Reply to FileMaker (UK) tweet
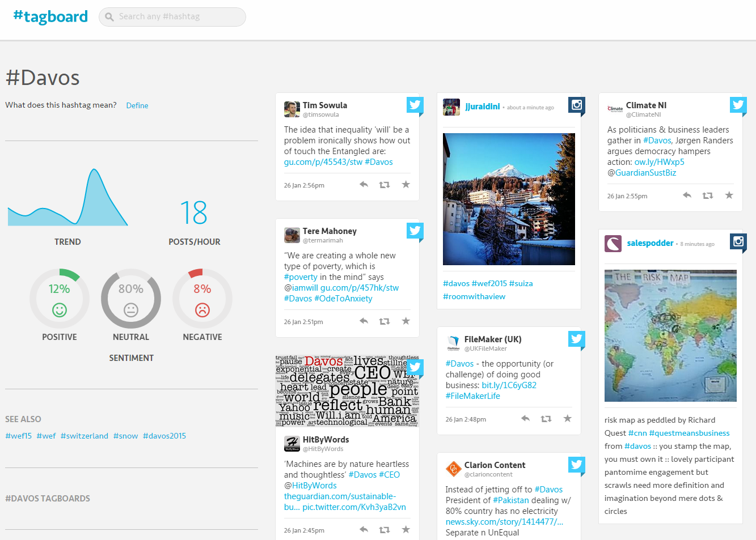Viewport: 756px width, 540px height. 526,419
